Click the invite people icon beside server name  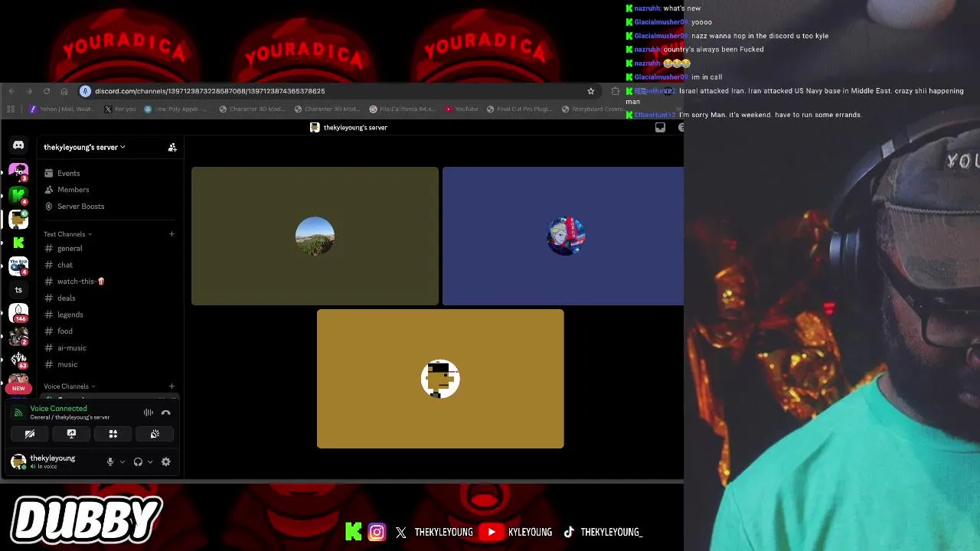click(x=172, y=147)
